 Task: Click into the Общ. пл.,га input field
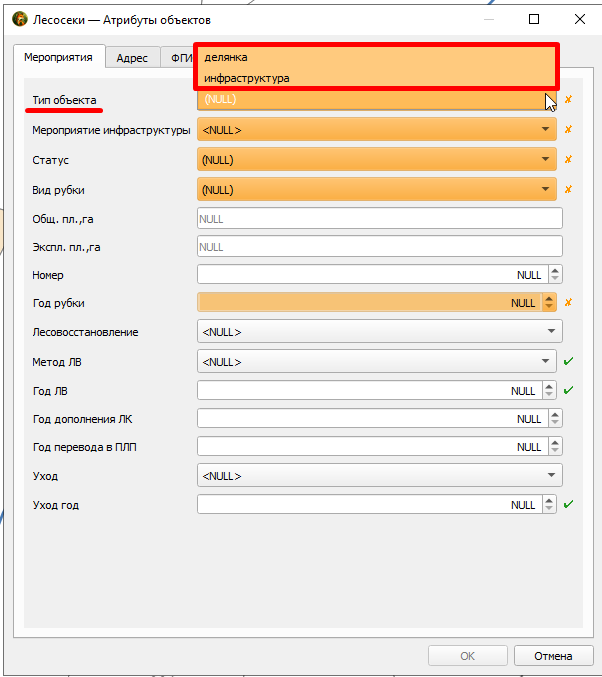tap(380, 218)
